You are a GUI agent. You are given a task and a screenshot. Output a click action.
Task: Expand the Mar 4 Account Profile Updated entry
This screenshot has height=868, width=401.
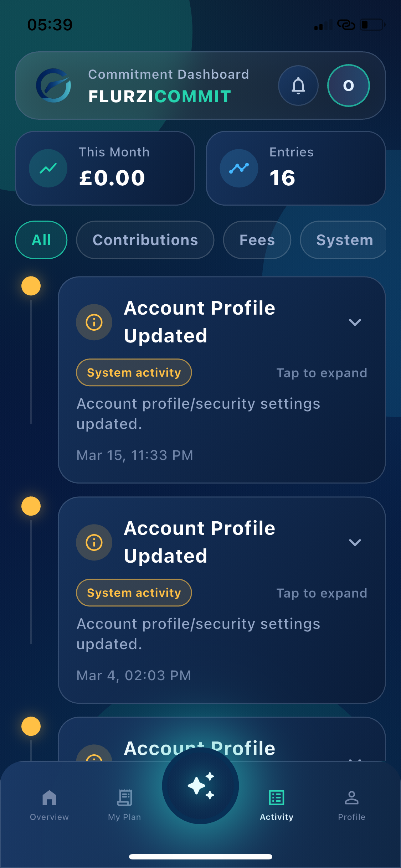click(x=355, y=542)
